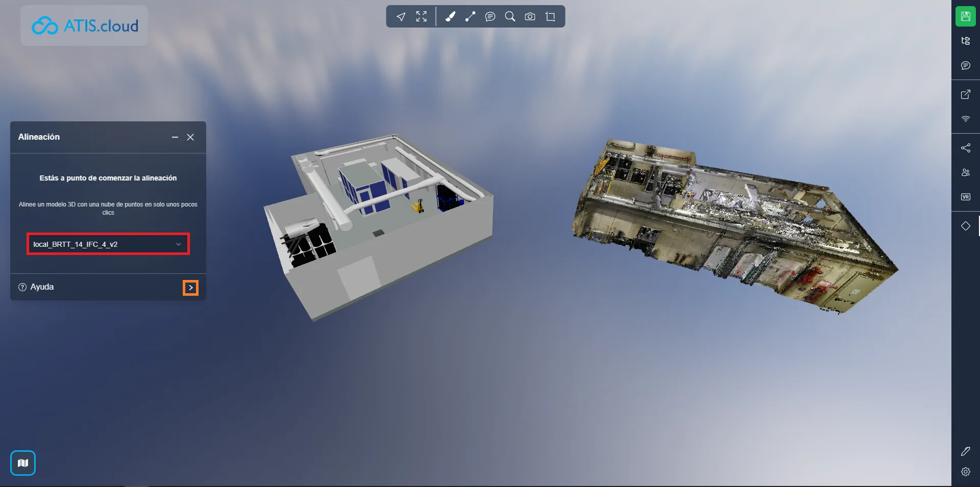Open the map view button
980x487 pixels.
tap(23, 463)
